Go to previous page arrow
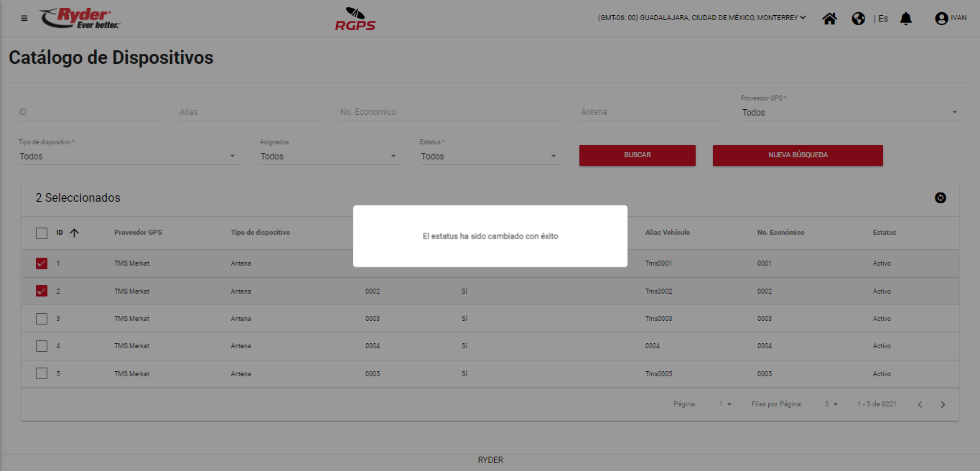Screen dimensions: 980x471 pos(920,405)
